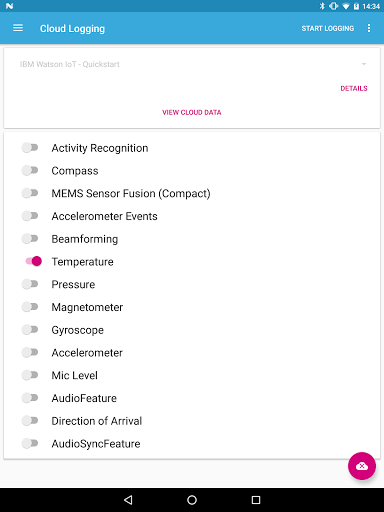Enable the Mic Level toggle

click(30, 375)
